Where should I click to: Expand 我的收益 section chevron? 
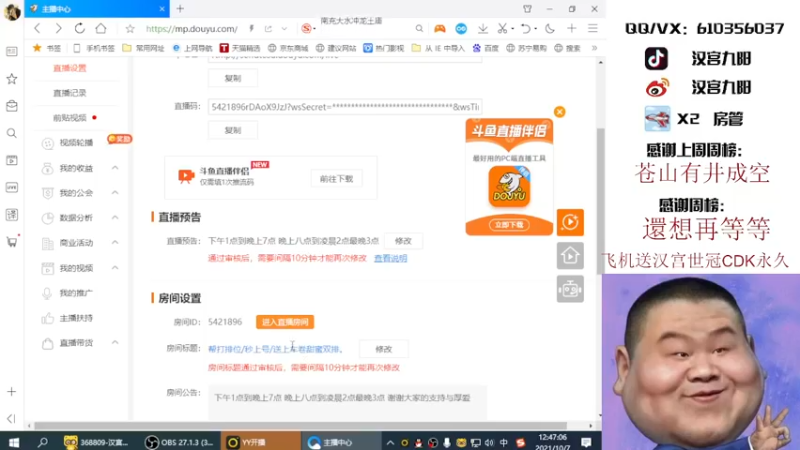point(115,168)
